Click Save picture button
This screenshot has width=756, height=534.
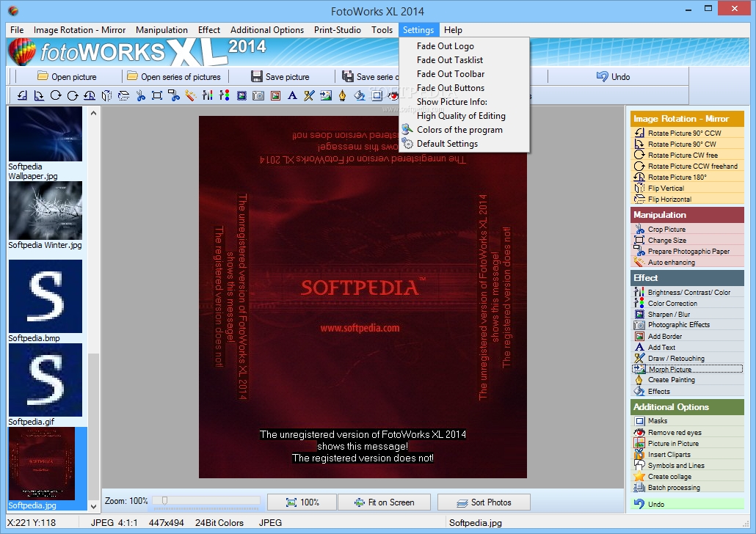pyautogui.click(x=280, y=76)
